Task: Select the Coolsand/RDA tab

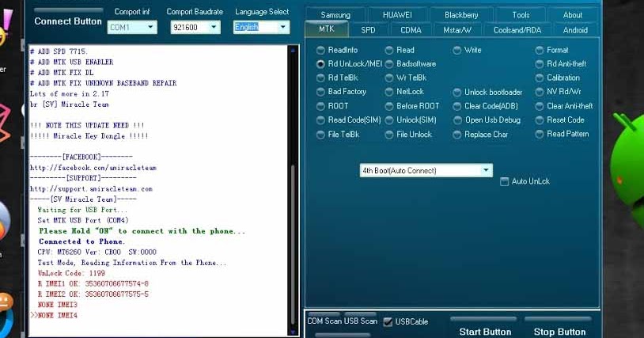Action: (517, 30)
